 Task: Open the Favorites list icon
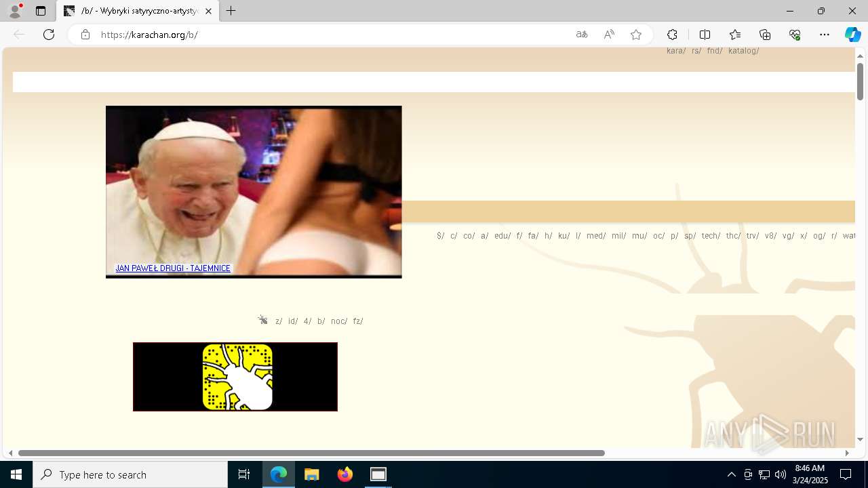click(735, 35)
